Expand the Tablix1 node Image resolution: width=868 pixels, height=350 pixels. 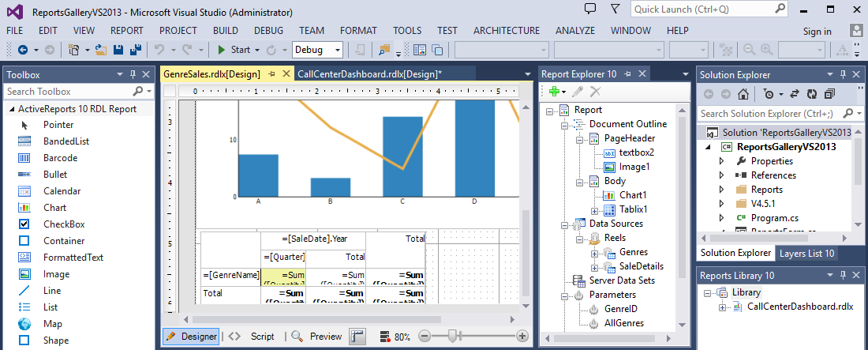(596, 210)
